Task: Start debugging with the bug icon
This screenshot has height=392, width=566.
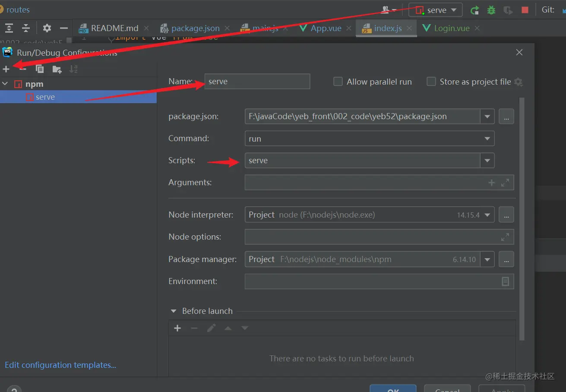Action: [491, 10]
